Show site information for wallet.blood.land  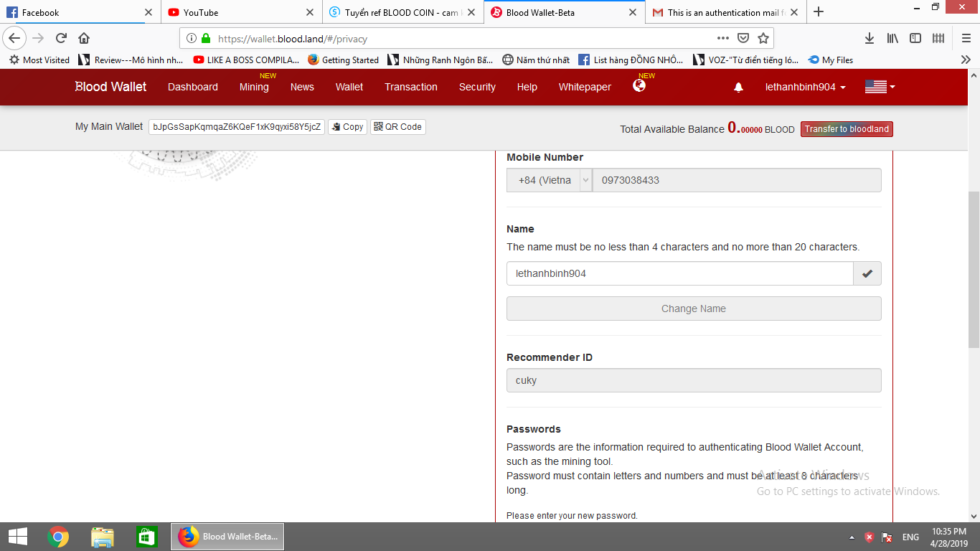click(x=192, y=38)
